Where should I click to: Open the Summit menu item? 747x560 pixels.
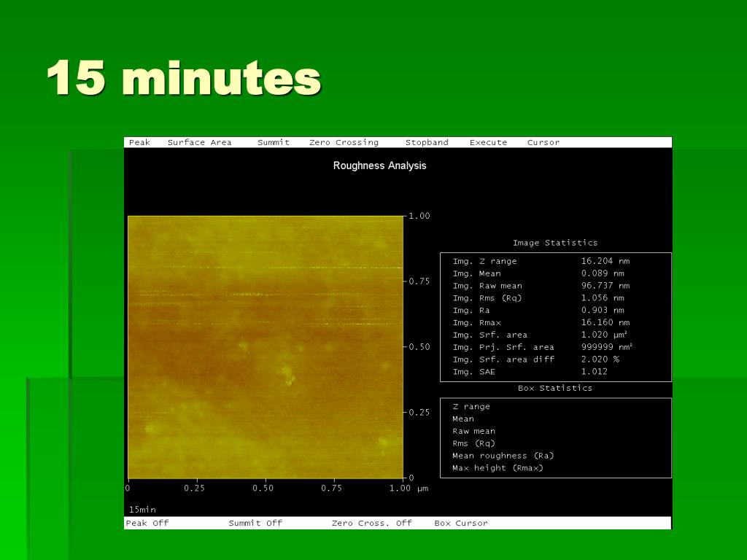tap(274, 142)
